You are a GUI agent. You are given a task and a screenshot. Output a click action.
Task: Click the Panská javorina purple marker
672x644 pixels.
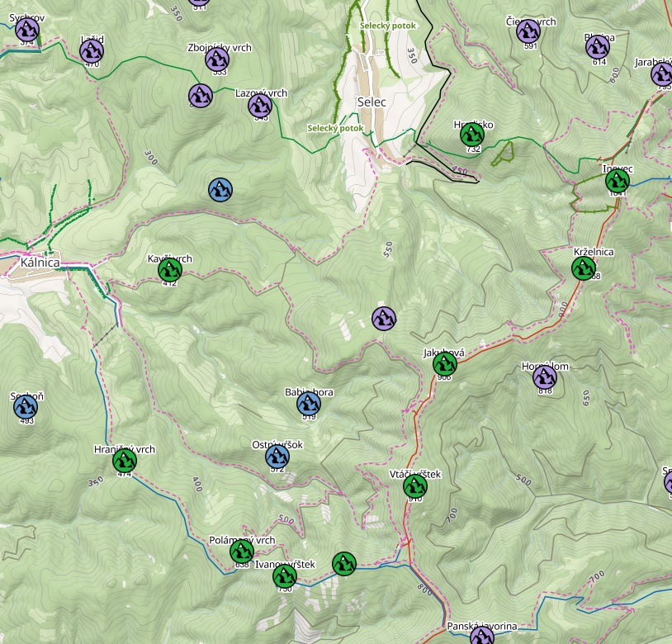[x=481, y=637]
